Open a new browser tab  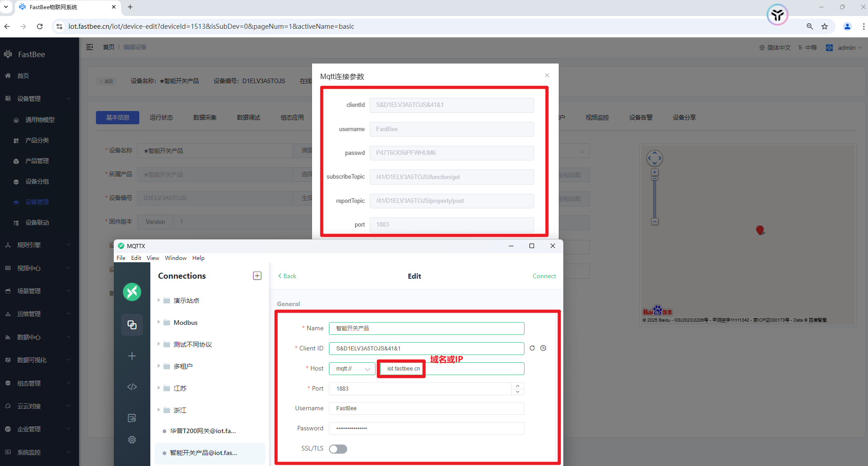(130, 7)
